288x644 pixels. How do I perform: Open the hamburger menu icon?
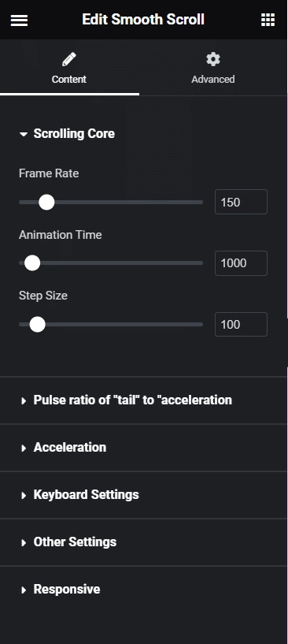click(19, 20)
